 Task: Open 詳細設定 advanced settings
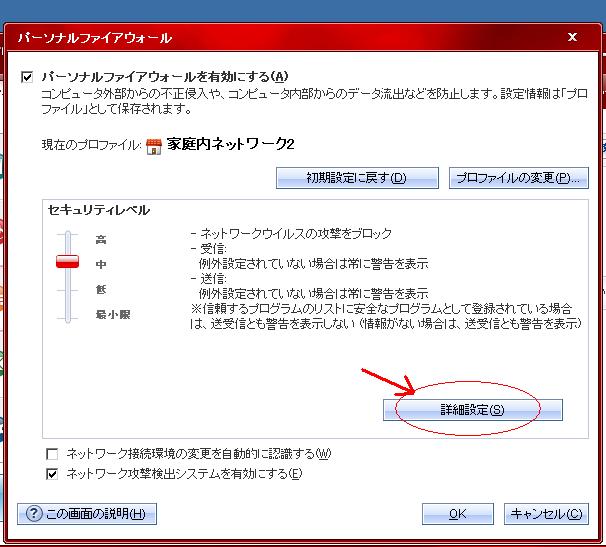point(472,410)
